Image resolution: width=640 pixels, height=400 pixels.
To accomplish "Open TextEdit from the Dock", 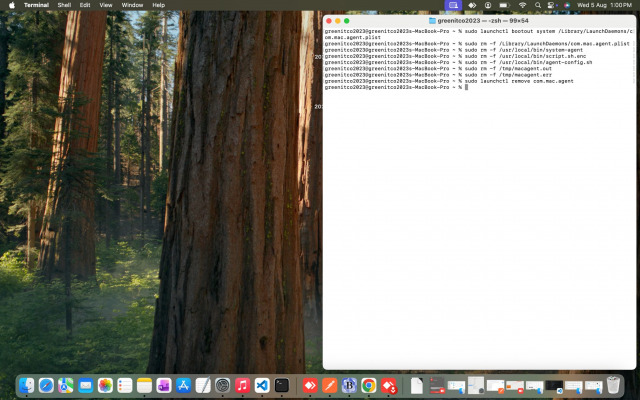I will (x=203, y=385).
